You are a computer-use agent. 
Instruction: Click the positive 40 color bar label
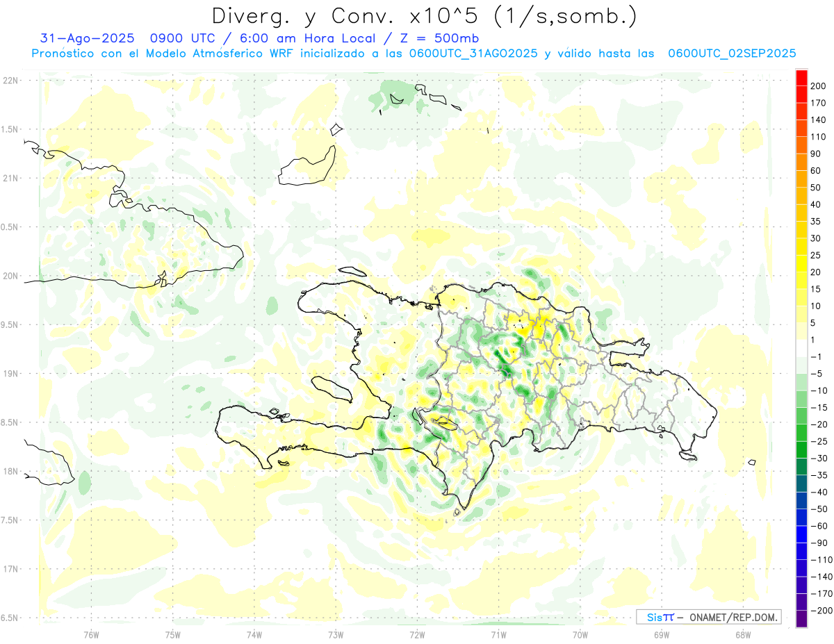[x=816, y=204]
